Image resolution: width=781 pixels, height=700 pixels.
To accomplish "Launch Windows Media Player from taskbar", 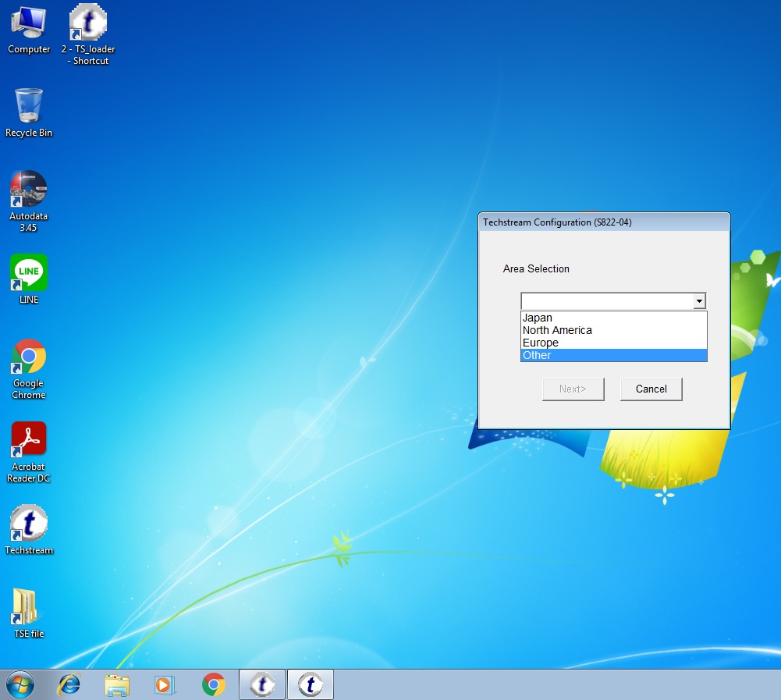I will [165, 684].
